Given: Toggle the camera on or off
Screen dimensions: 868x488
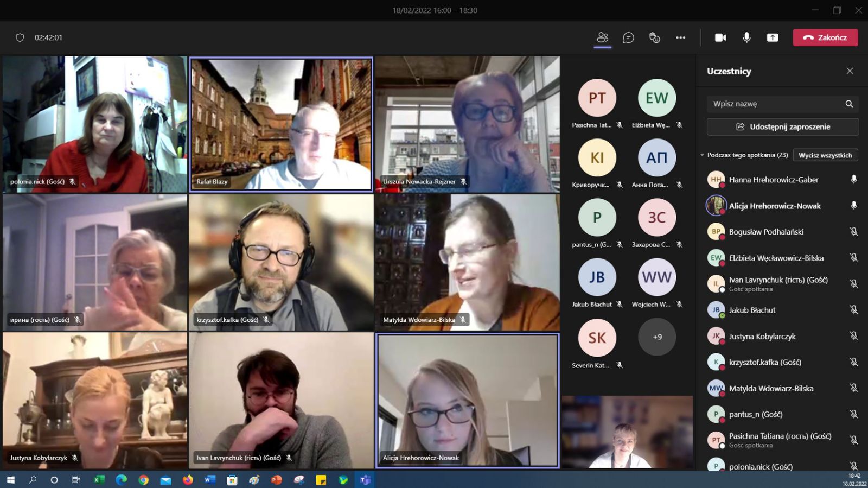Looking at the screenshot, I should click(720, 37).
